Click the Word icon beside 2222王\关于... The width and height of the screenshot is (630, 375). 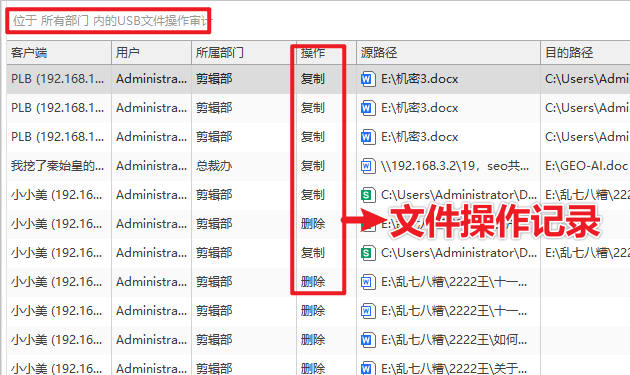coord(367,368)
